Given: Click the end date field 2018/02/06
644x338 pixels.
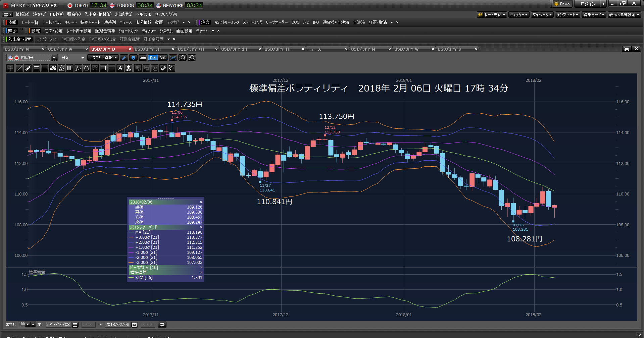Looking at the screenshot, I should pyautogui.click(x=117, y=325).
